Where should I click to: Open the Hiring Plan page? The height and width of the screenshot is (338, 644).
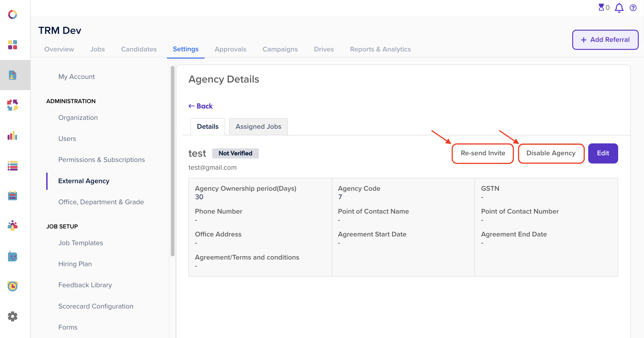tap(75, 264)
